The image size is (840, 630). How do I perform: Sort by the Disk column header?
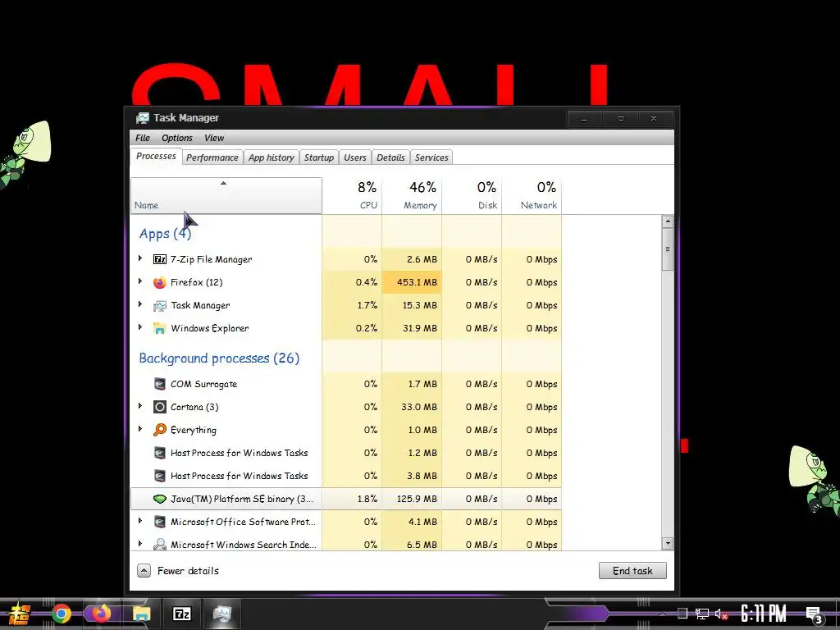(472, 195)
